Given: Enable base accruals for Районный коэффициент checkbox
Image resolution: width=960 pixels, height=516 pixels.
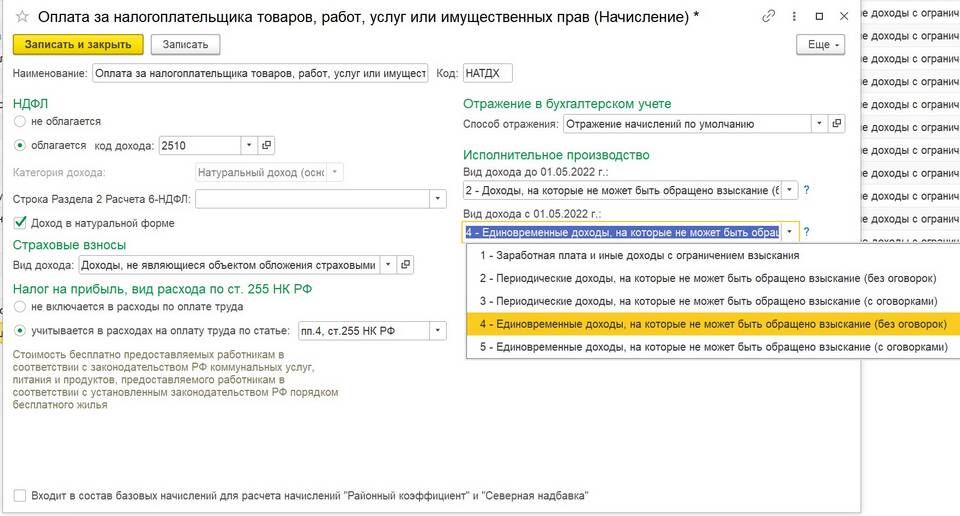Looking at the screenshot, I should click(21, 495).
